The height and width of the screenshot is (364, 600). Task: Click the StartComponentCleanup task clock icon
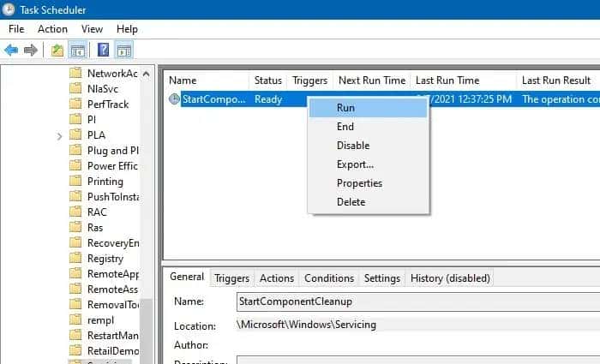point(175,99)
